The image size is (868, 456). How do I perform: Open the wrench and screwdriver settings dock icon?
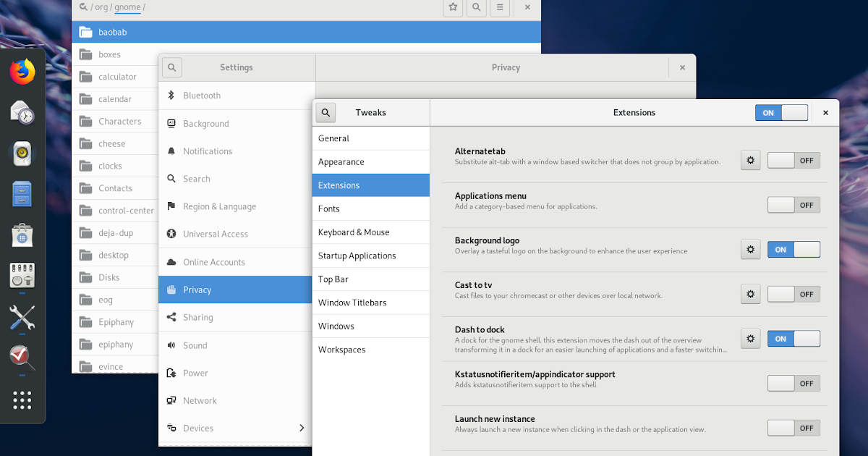point(22,317)
